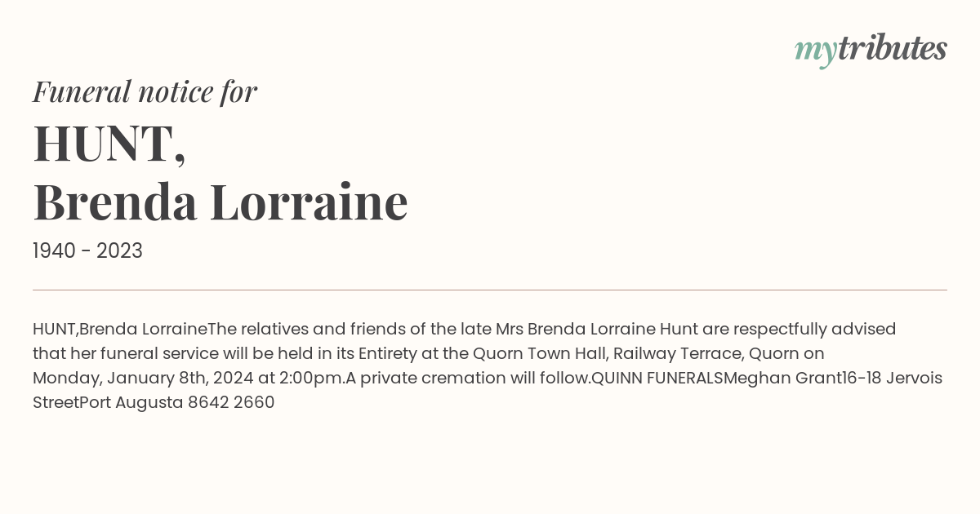Click the large "HUNT," surname heading
This screenshot has width=980, height=514.
click(109, 144)
